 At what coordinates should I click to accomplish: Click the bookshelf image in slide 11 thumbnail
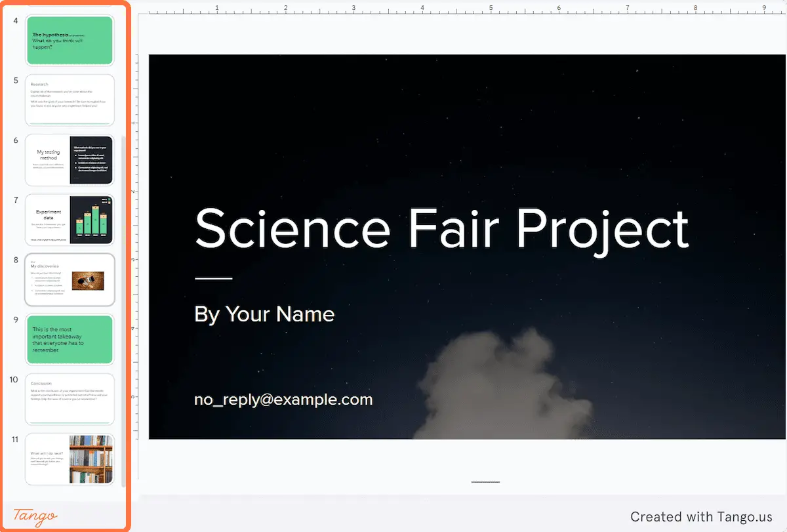[91, 460]
